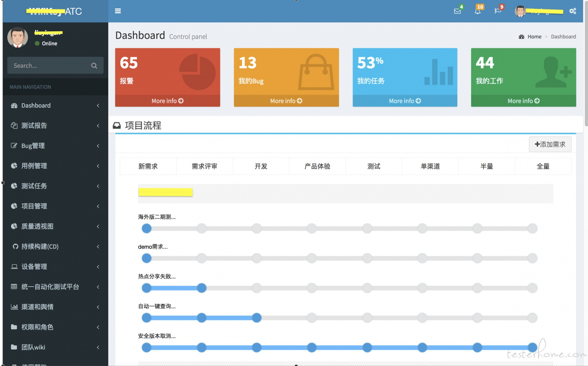Click the 项目流程 inbox icon
The width and height of the screenshot is (588, 366).
click(x=117, y=125)
